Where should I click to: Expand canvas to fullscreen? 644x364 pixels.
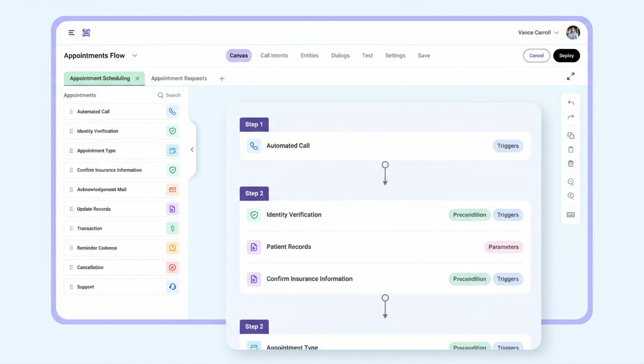pyautogui.click(x=571, y=76)
